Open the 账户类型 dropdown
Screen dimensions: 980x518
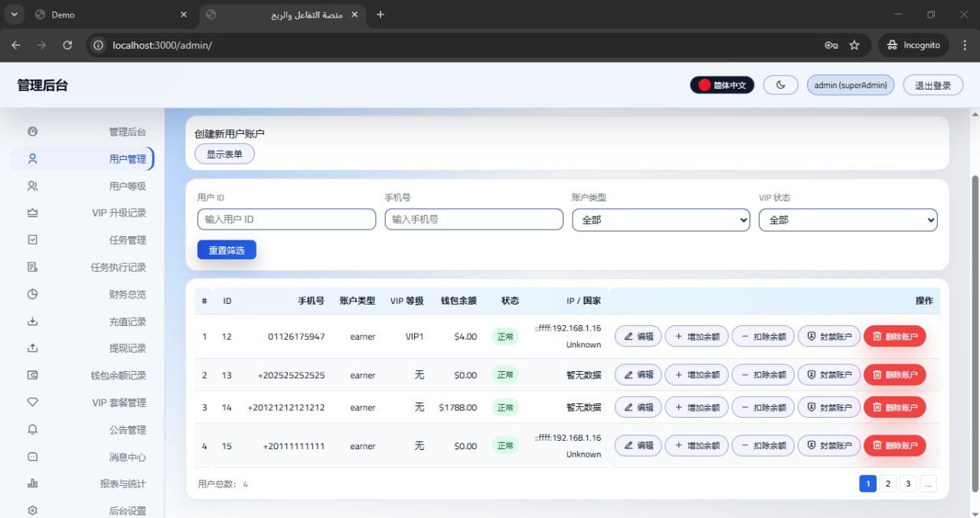point(661,220)
